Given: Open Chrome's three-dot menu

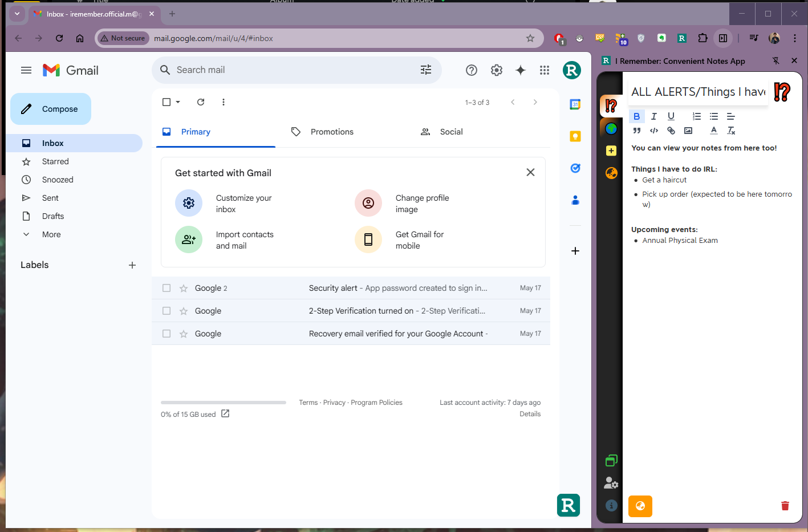Looking at the screenshot, I should pos(795,38).
